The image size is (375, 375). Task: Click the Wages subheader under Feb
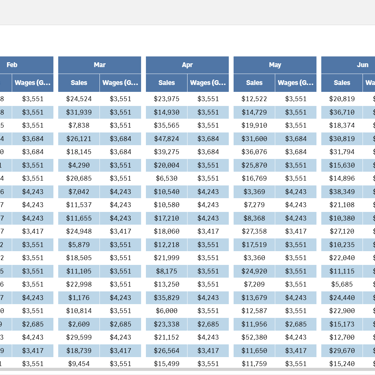[x=33, y=83]
